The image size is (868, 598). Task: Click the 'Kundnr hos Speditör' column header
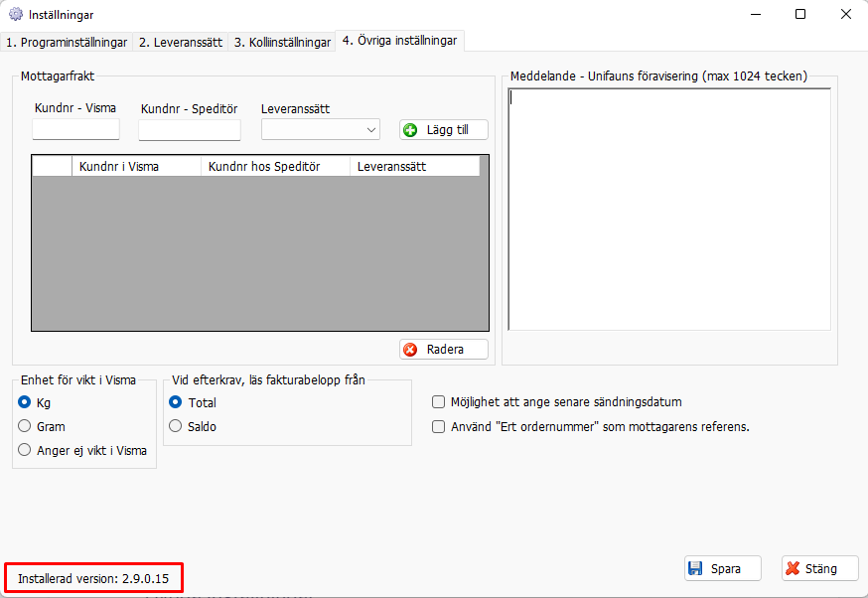pyautogui.click(x=276, y=166)
